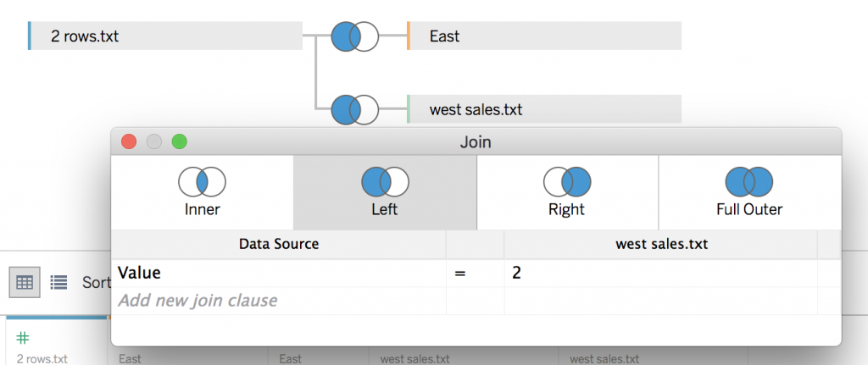Select the Left join type

385,192
